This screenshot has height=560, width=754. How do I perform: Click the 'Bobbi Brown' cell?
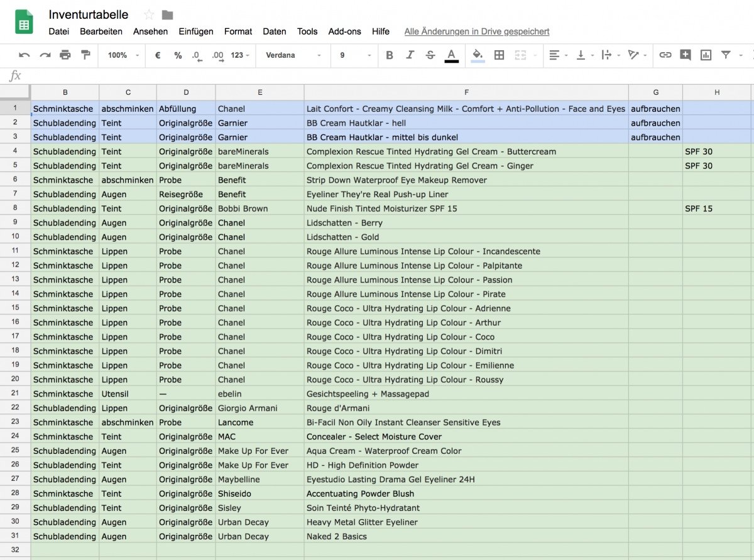tap(260, 208)
